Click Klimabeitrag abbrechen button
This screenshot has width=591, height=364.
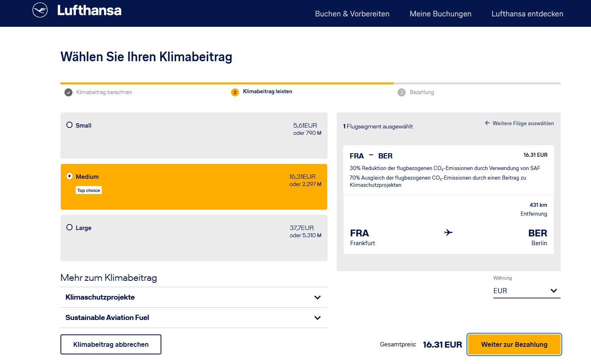[111, 344]
